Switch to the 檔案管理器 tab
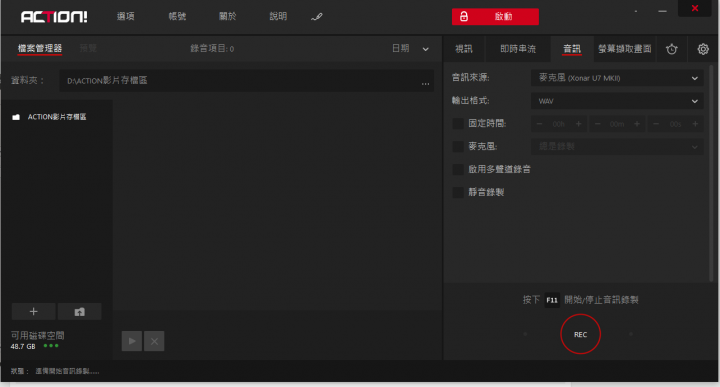The height and width of the screenshot is (387, 720). click(x=39, y=48)
